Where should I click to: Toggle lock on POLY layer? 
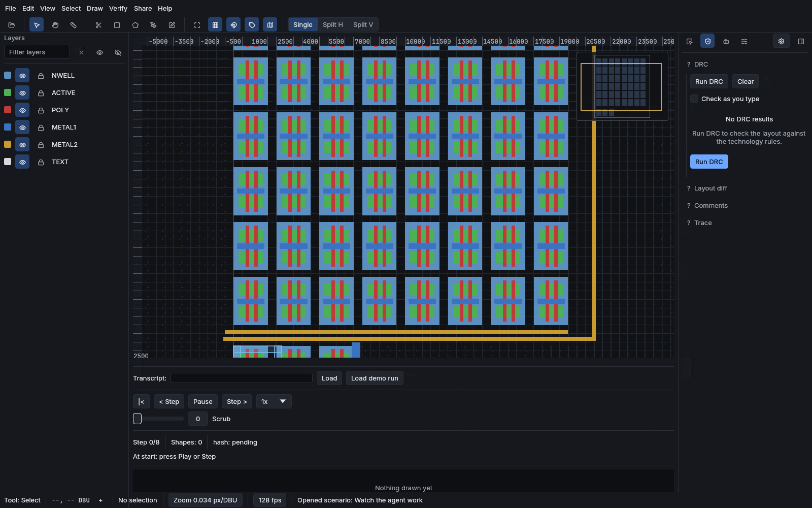[x=41, y=110]
